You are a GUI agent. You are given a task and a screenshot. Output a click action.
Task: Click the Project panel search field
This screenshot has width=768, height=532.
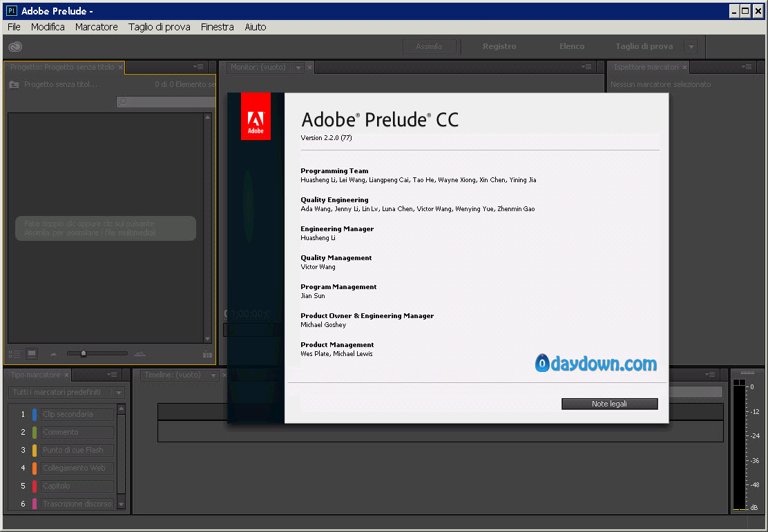[166, 102]
